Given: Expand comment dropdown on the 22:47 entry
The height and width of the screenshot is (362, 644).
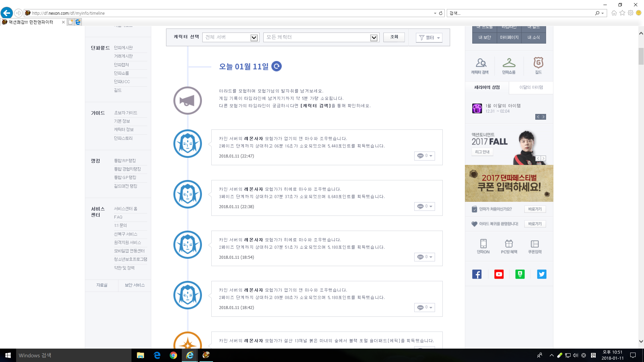Looking at the screenshot, I should 425,156.
